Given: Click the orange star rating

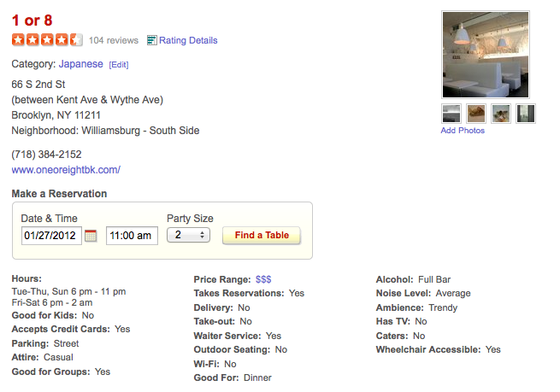Looking at the screenshot, I should click(47, 40).
